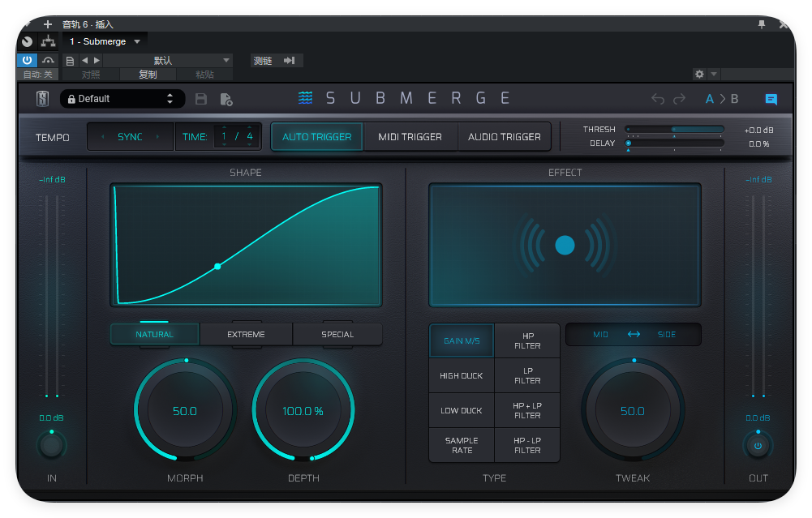Click the MORPH knob
The width and height of the screenshot is (812, 518).
(185, 410)
